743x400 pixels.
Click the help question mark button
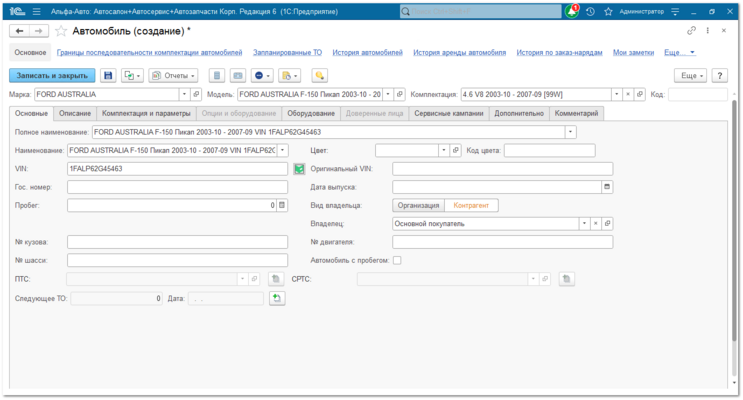[719, 75]
